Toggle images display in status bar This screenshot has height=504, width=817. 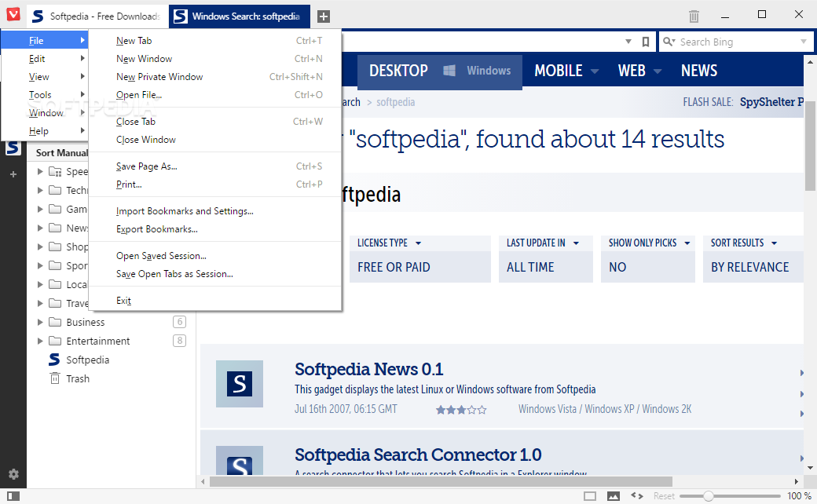point(614,496)
